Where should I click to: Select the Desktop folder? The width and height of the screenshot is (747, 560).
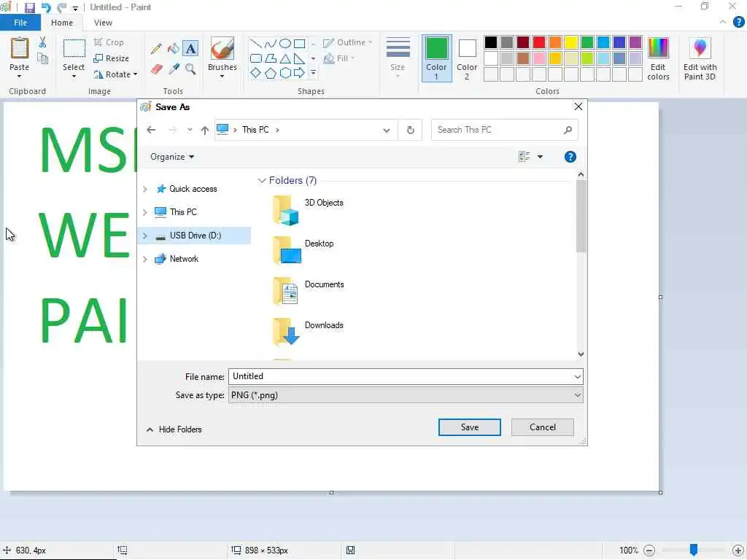(304, 249)
